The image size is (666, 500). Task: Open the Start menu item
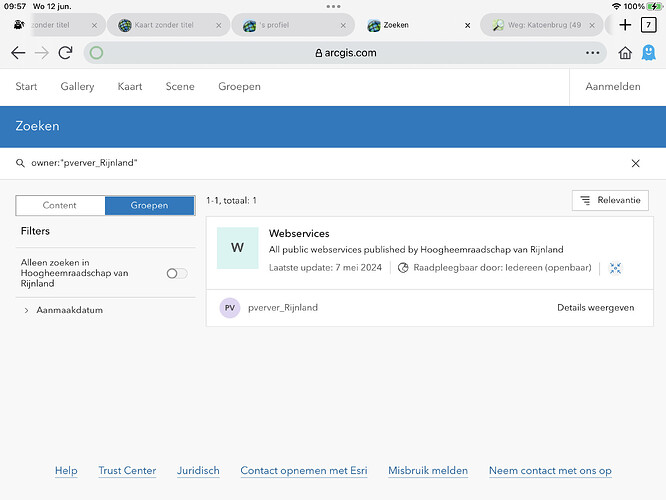[x=26, y=86]
